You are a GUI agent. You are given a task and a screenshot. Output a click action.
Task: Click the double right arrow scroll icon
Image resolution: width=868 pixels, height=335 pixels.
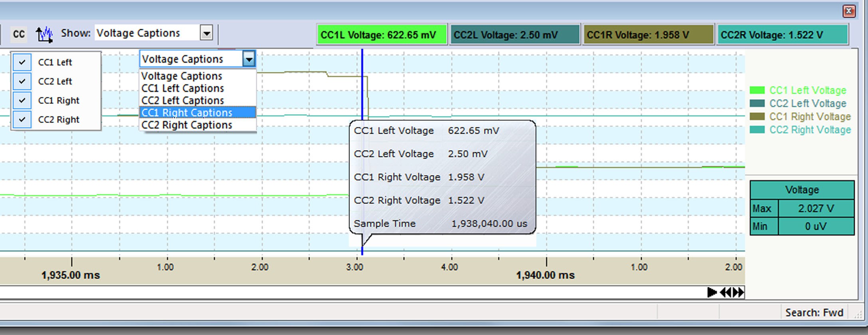pyautogui.click(x=738, y=292)
